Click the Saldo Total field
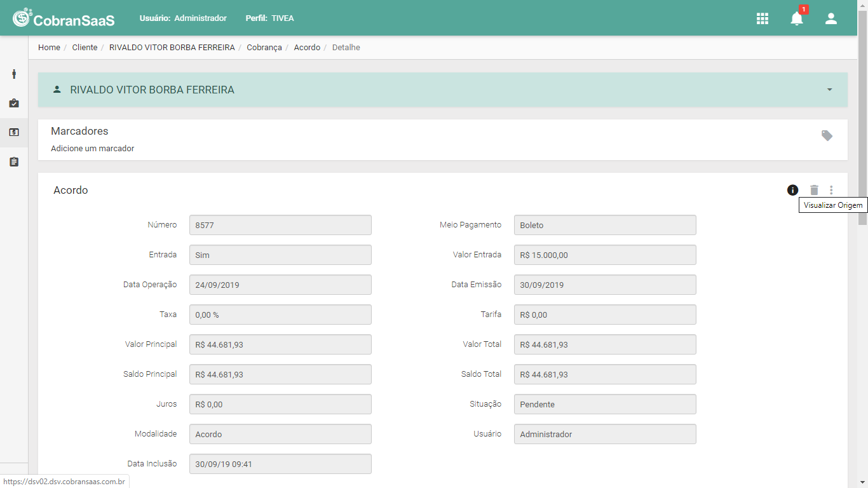Screen dimensions: 868x488 [605, 374]
